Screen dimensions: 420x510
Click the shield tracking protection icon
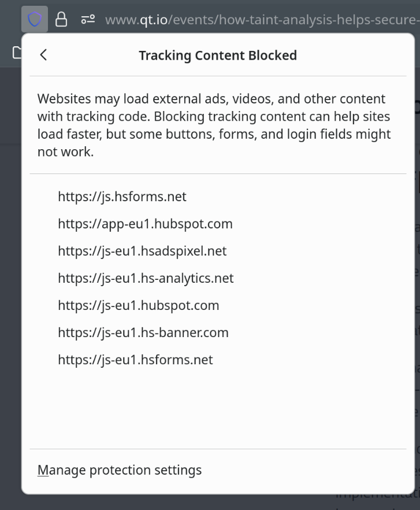click(x=35, y=20)
